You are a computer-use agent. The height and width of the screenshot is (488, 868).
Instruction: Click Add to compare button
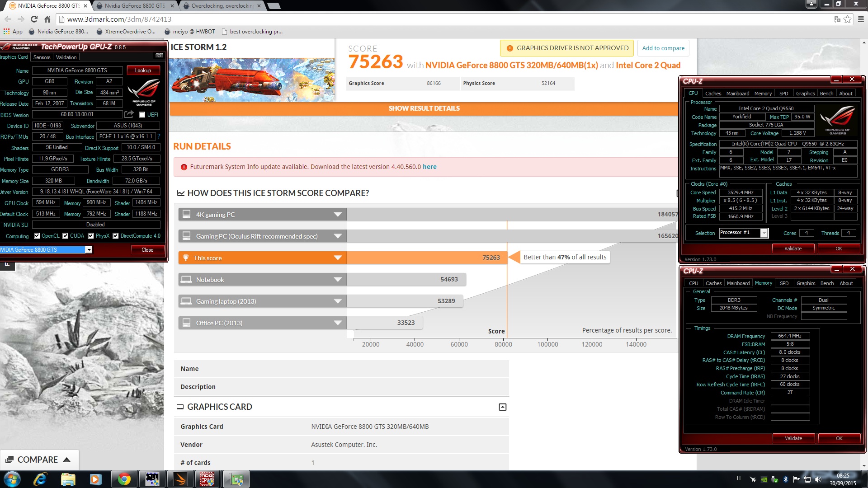(663, 48)
